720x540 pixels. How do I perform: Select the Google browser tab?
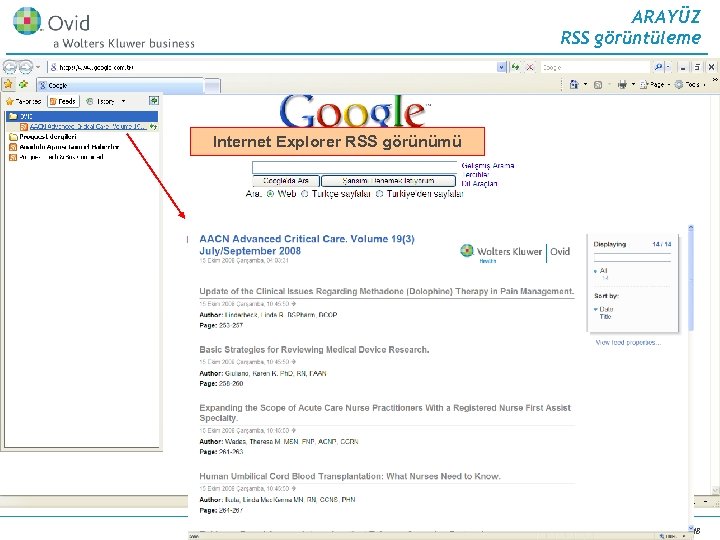pos(120,85)
